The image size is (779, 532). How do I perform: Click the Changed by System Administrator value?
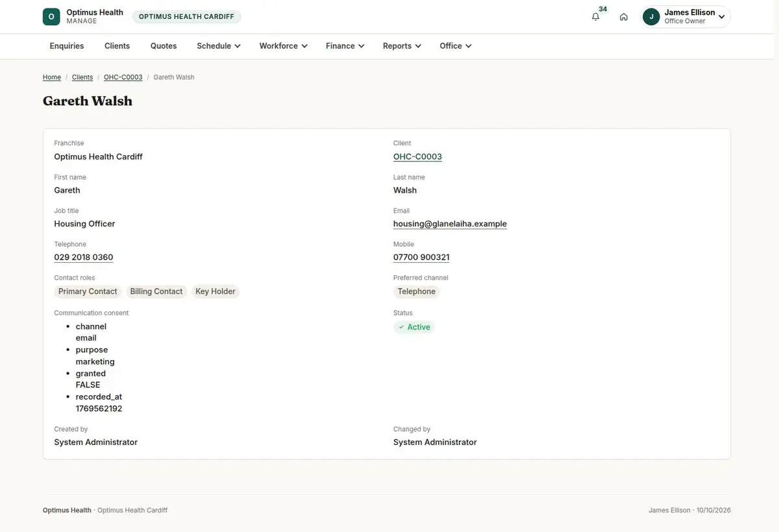click(435, 442)
